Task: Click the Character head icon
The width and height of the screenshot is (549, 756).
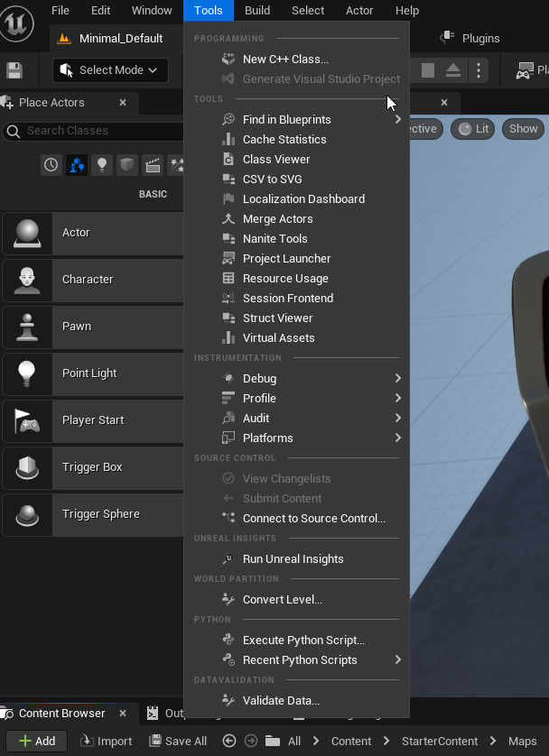Action: click(x=27, y=281)
